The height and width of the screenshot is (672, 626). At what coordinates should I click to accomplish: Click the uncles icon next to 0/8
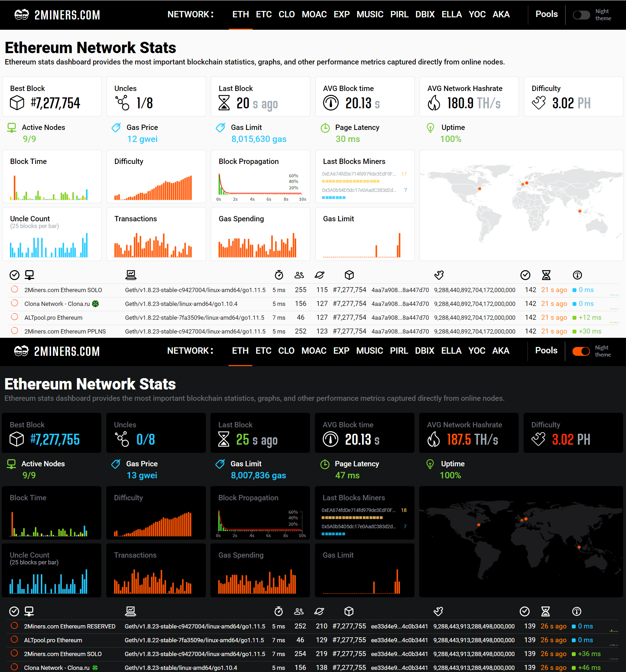coord(122,439)
